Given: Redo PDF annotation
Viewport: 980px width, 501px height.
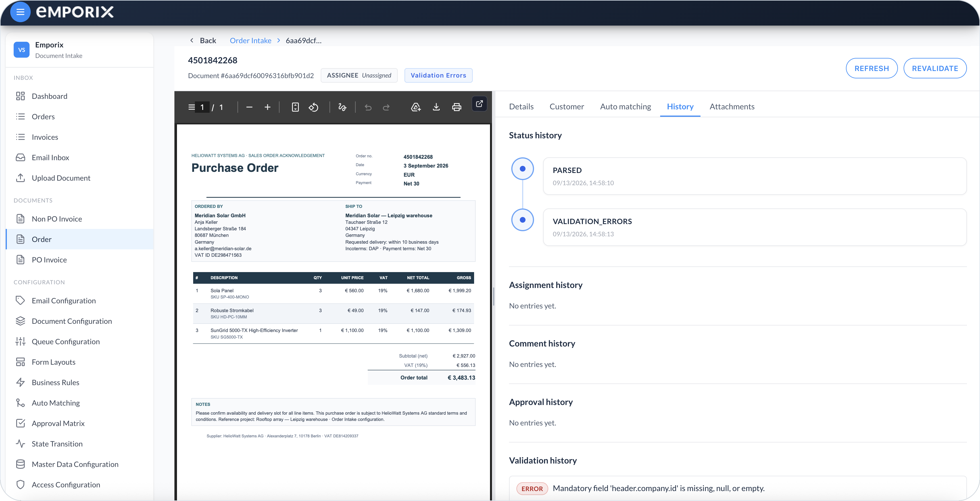Looking at the screenshot, I should [x=386, y=107].
